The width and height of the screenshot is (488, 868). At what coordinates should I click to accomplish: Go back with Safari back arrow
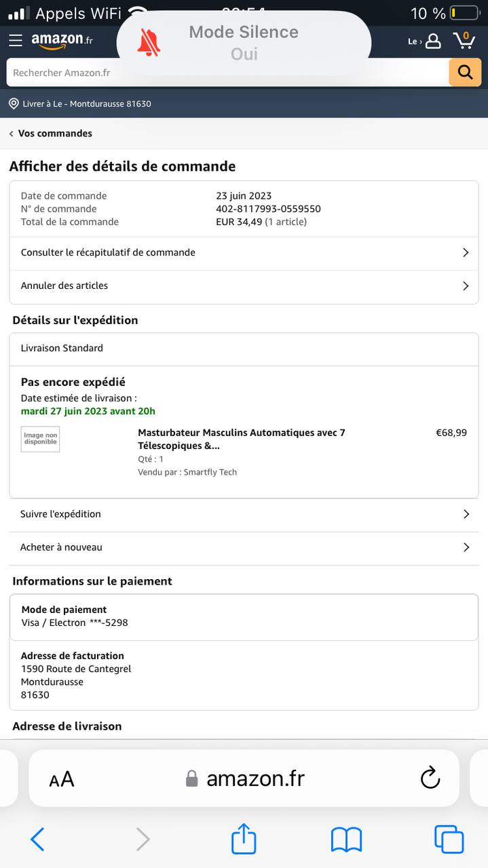[38, 840]
